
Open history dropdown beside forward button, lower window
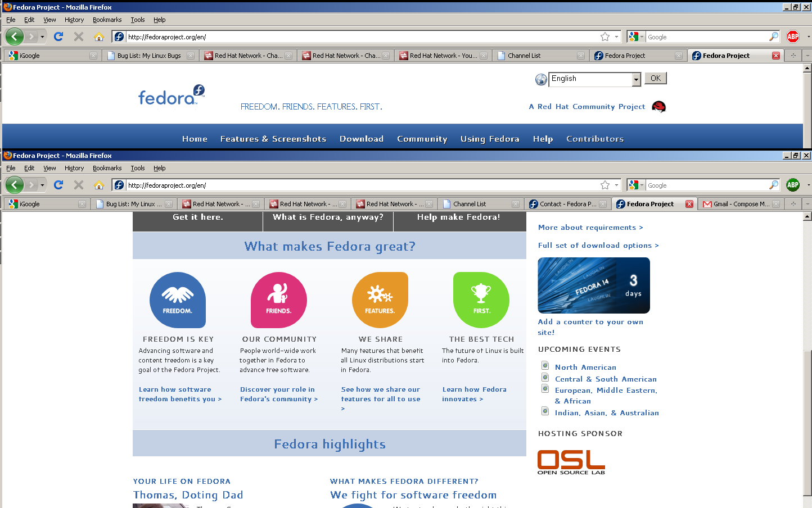tap(42, 185)
